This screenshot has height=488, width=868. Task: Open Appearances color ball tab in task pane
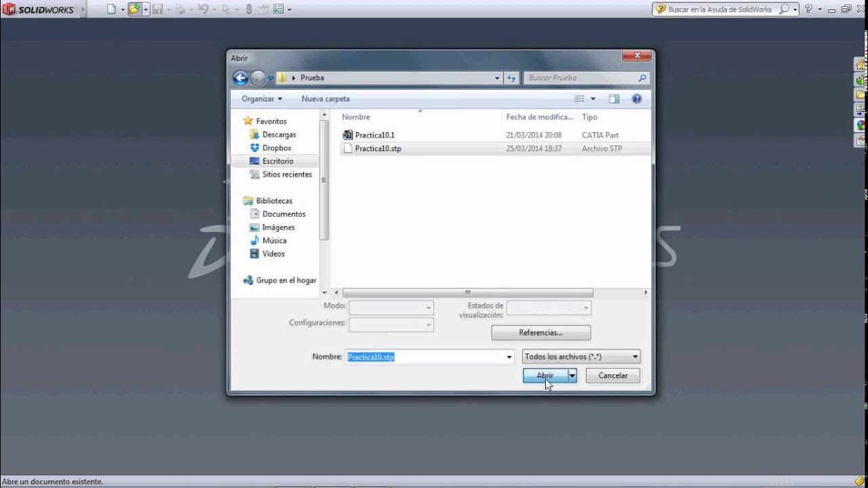(861, 125)
